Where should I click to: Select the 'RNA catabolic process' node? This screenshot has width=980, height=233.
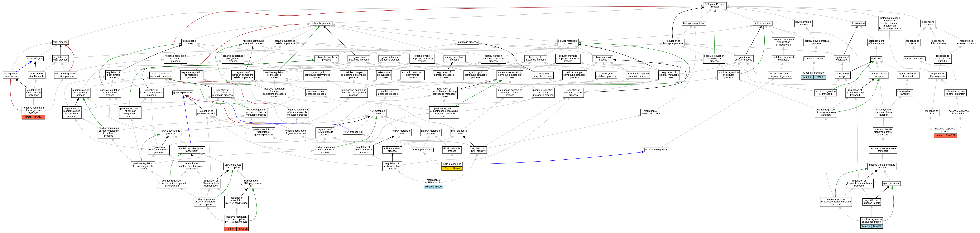pos(459,132)
